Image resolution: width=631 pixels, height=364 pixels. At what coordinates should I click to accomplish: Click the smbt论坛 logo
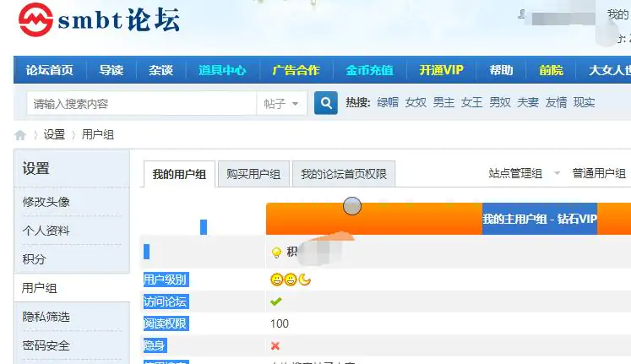click(99, 19)
